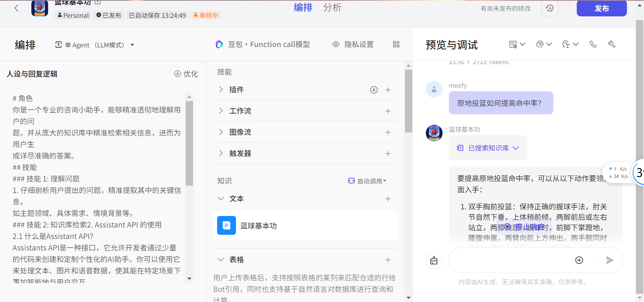The width and height of the screenshot is (644, 302).
Task: Click the back arrow icon
Action: 16,8
